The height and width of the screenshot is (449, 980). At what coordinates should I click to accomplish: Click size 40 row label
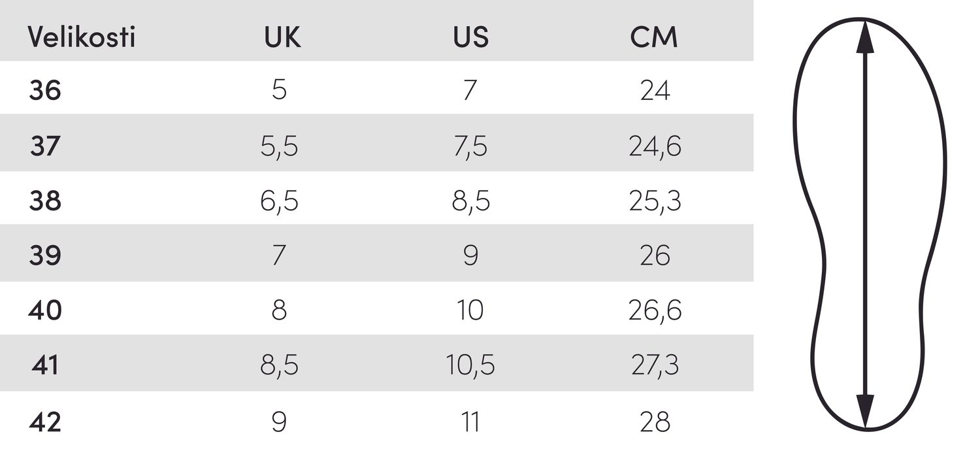tap(45, 310)
